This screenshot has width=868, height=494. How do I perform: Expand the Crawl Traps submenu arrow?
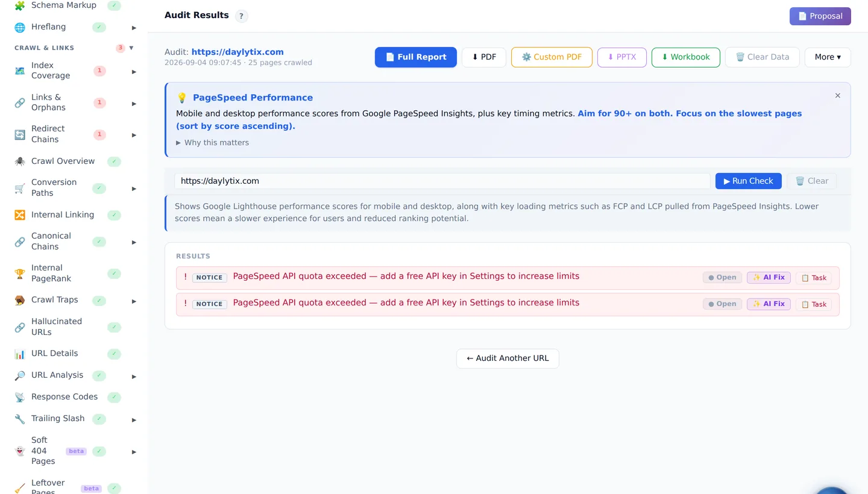(134, 301)
